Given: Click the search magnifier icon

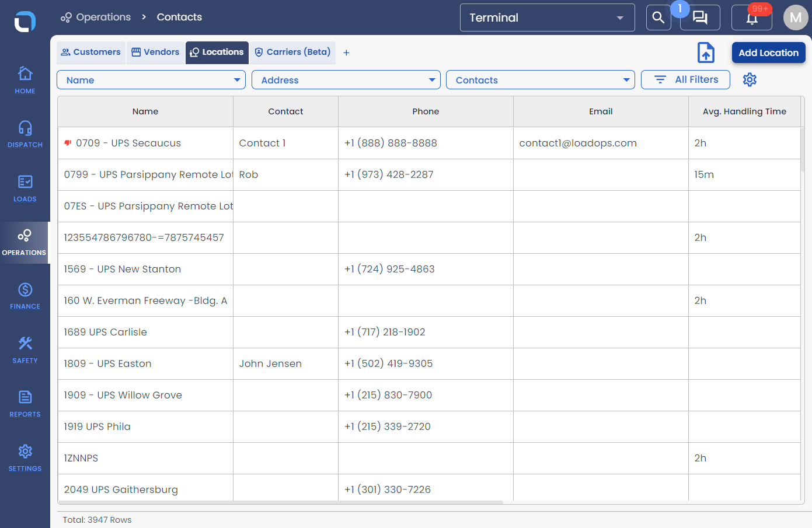Looking at the screenshot, I should (658, 18).
